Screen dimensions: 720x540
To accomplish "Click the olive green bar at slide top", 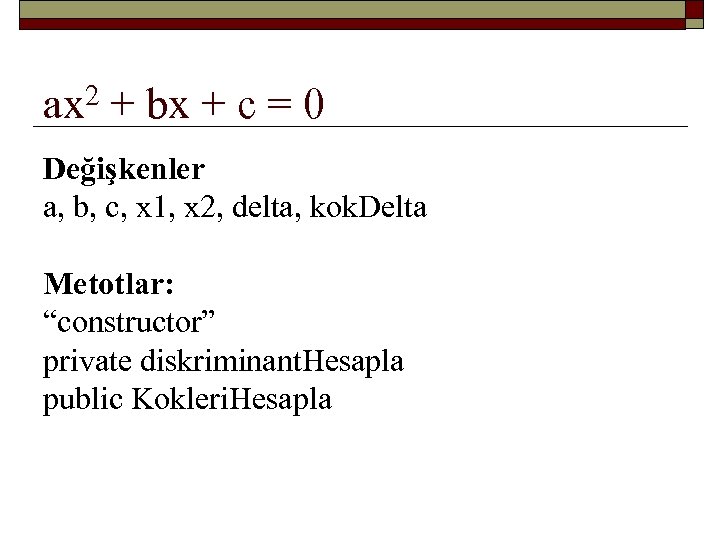I will pos(351,10).
